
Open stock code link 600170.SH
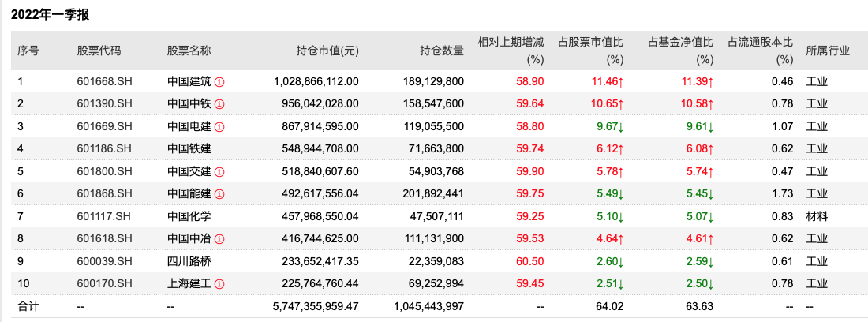(104, 283)
